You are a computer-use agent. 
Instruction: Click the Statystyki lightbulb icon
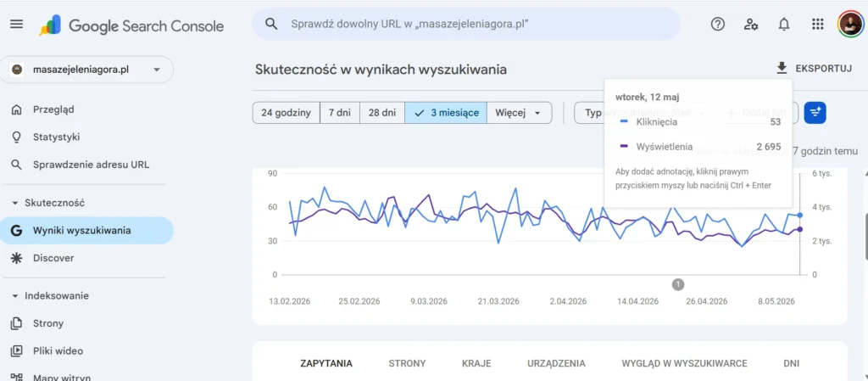point(17,137)
